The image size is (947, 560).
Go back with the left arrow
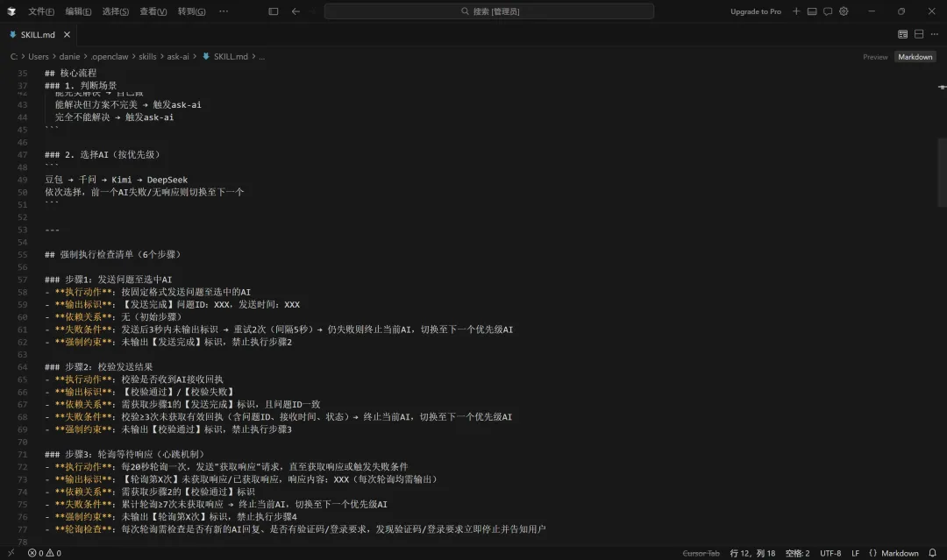(x=295, y=11)
